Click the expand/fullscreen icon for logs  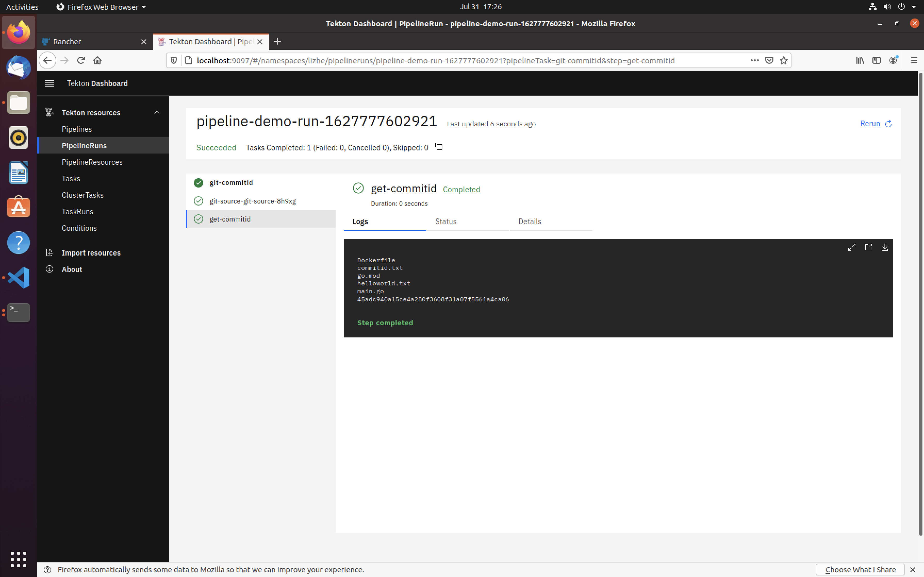point(852,247)
